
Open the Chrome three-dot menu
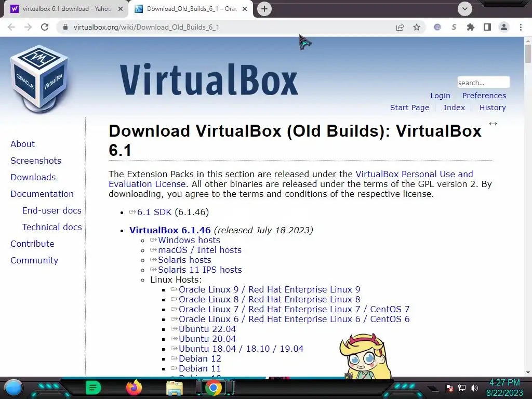(x=521, y=27)
